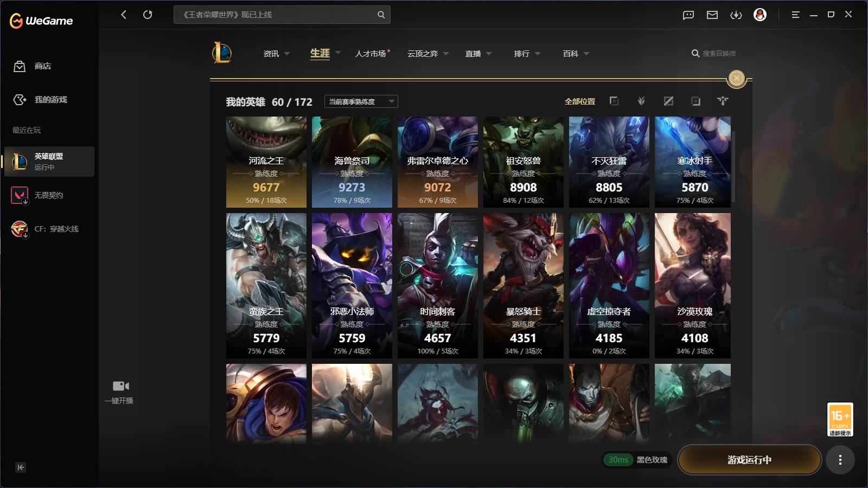Open the 当前赛季熟练度 sort dropdown
The height and width of the screenshot is (488, 868).
click(x=361, y=101)
